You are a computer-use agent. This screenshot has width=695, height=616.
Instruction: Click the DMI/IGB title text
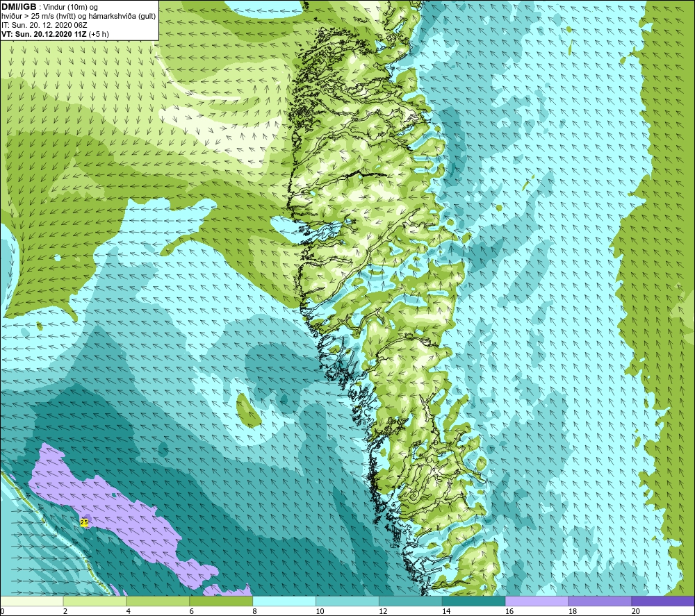(19, 7)
